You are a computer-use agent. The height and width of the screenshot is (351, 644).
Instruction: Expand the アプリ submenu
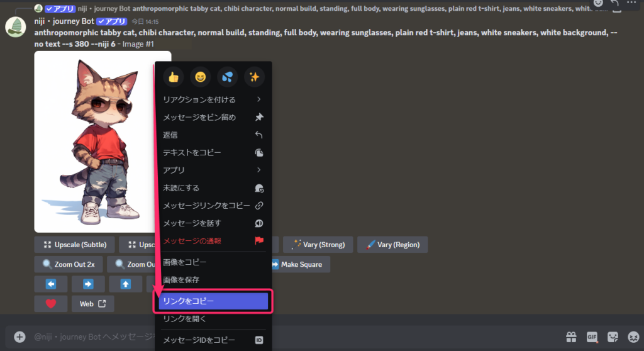click(x=213, y=170)
